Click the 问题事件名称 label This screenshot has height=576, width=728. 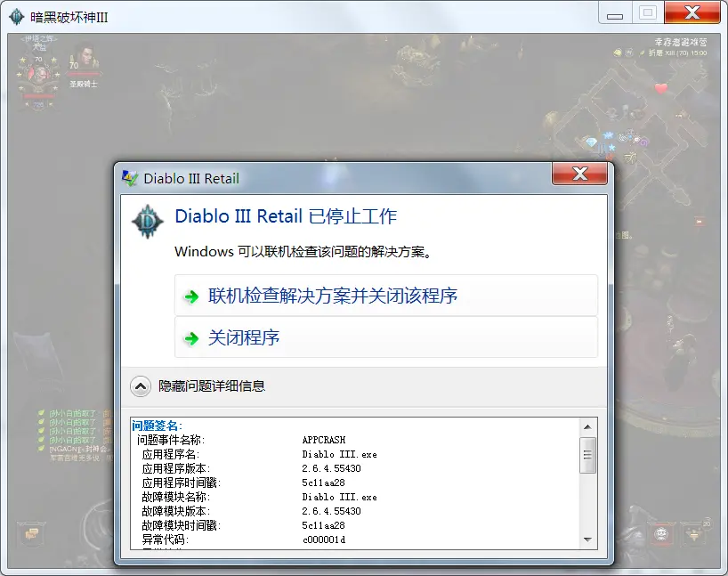pyautogui.click(x=170, y=440)
